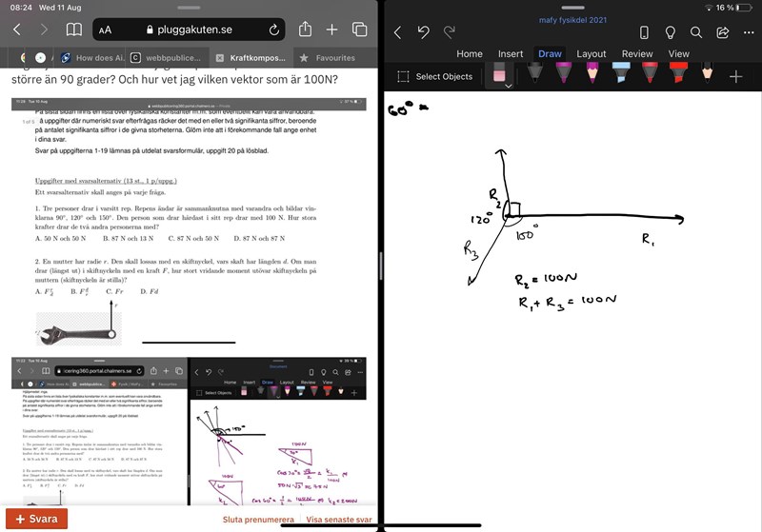Open Safari's bookmarks book icon
This screenshot has height=532, width=762.
tap(73, 30)
